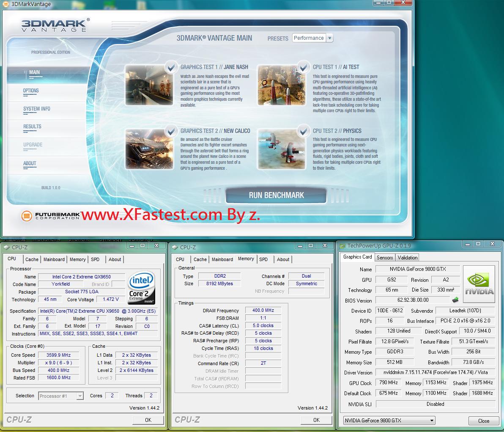This screenshot has width=504, height=432.
Task: Minimize the 3DMarkVantage window
Action: pos(379,3)
